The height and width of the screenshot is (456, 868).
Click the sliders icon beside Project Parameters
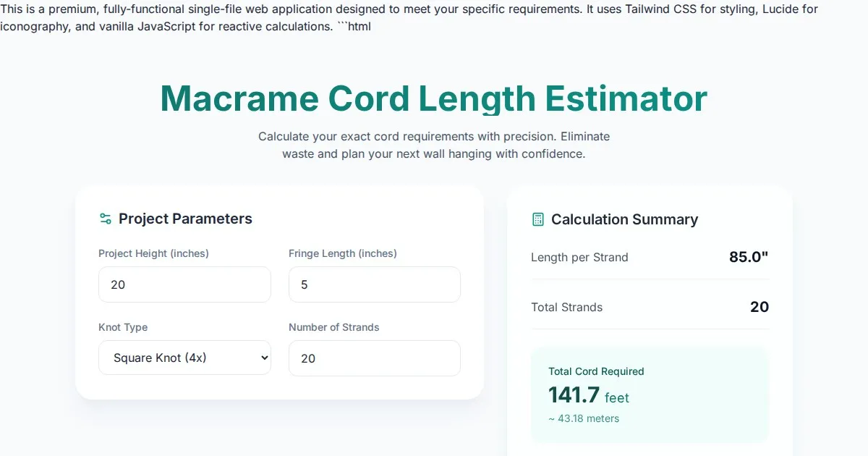click(106, 219)
